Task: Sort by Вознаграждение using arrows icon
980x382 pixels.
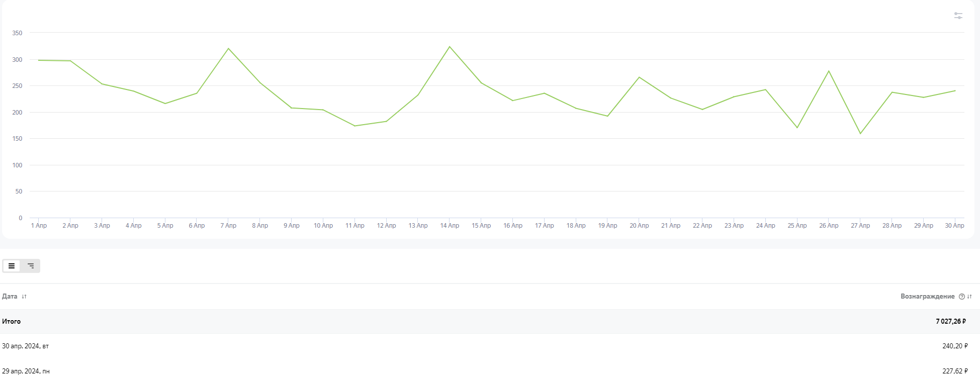Action: pyautogui.click(x=969, y=297)
